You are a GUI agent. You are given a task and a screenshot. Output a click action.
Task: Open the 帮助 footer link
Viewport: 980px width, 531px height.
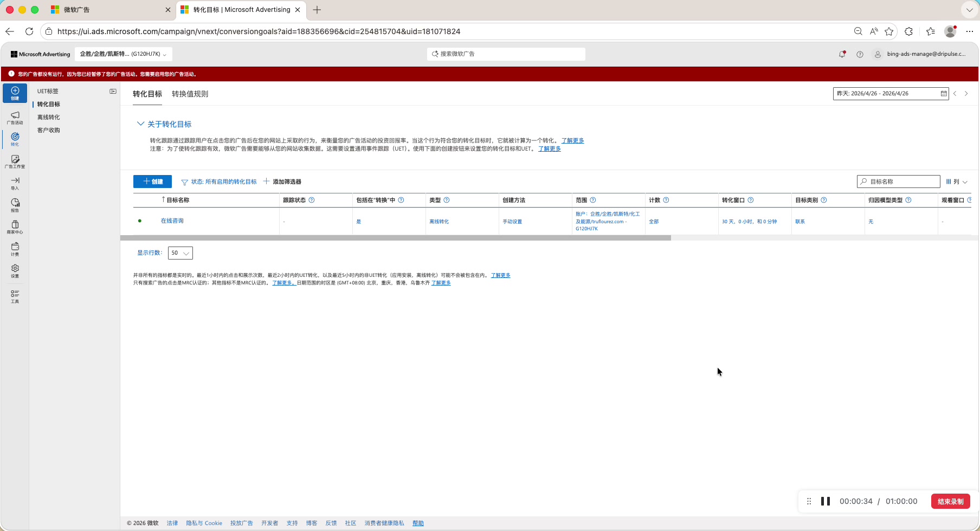pos(418,523)
